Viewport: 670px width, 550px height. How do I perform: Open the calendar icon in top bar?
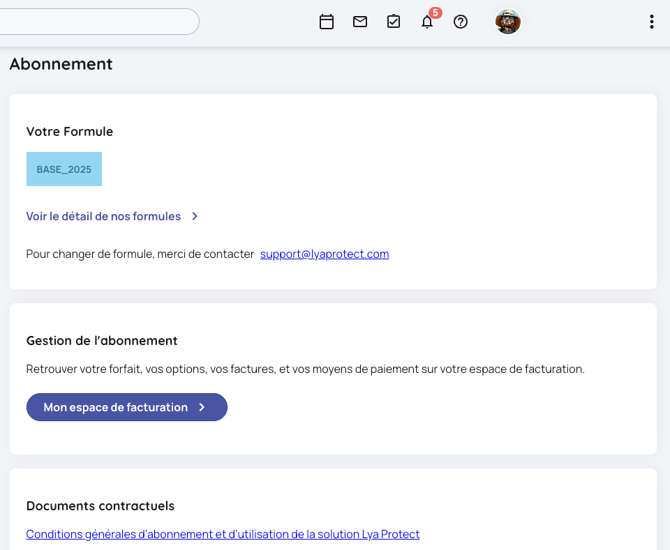326,22
